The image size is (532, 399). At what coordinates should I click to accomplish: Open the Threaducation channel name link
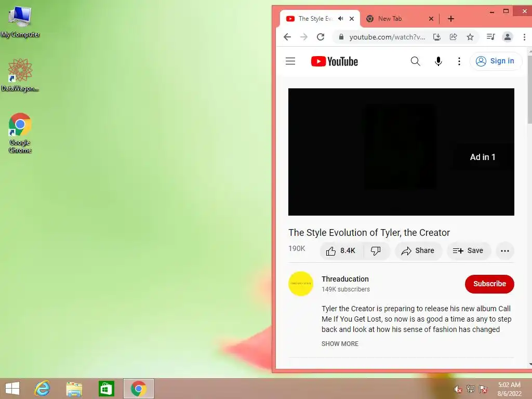(345, 279)
